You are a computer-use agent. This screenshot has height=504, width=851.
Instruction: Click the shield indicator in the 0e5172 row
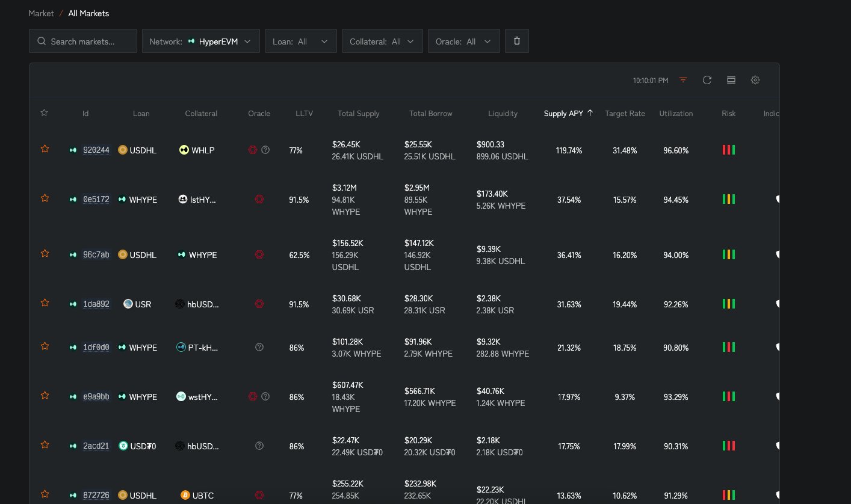778,199
